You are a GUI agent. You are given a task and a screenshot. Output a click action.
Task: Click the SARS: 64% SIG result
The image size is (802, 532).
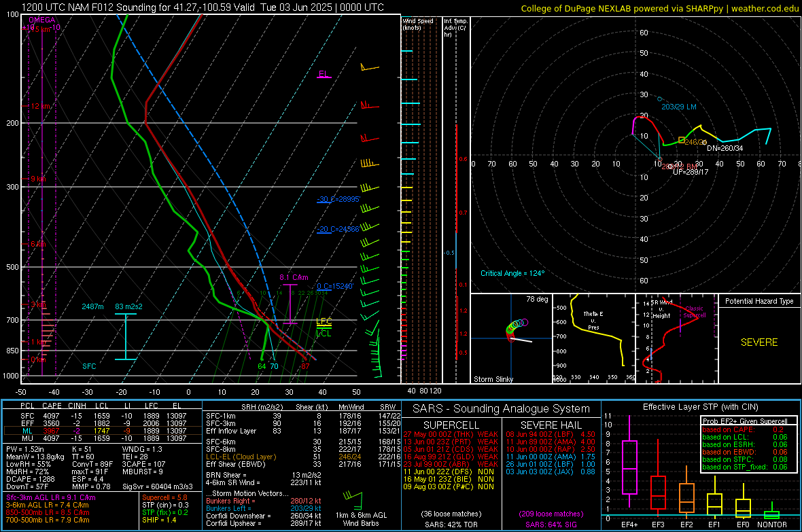(x=551, y=525)
